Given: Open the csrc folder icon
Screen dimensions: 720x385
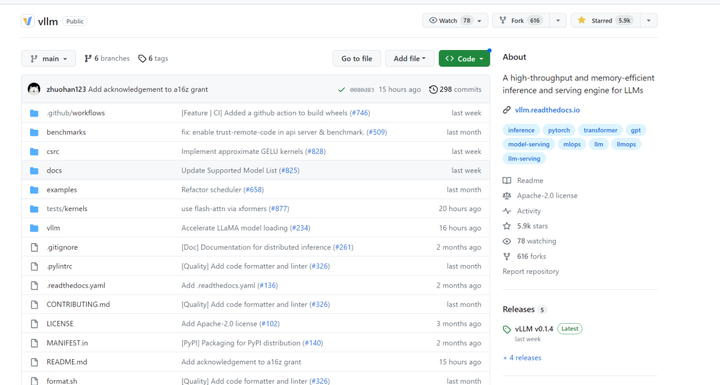Looking at the screenshot, I should click(34, 151).
